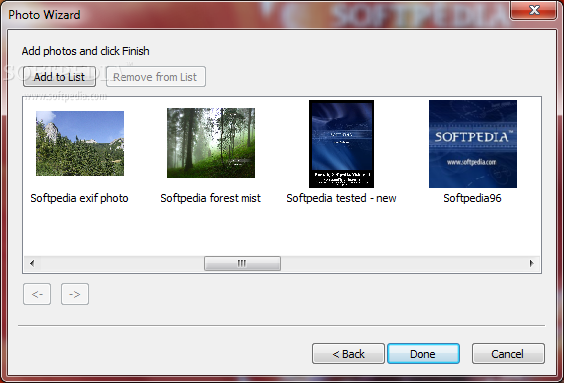This screenshot has height=383, width=564.
Task: Move photo left with <- button
Action: coord(37,294)
